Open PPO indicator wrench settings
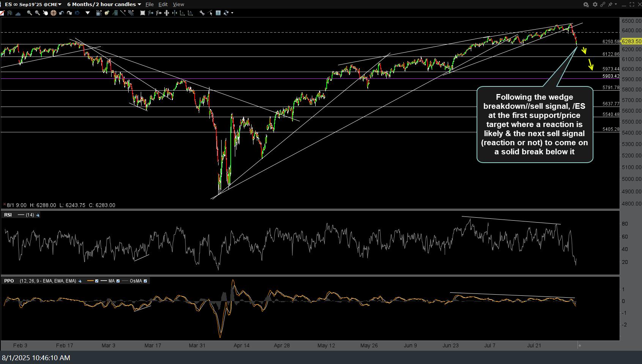This screenshot has height=364, width=642. tap(80, 281)
